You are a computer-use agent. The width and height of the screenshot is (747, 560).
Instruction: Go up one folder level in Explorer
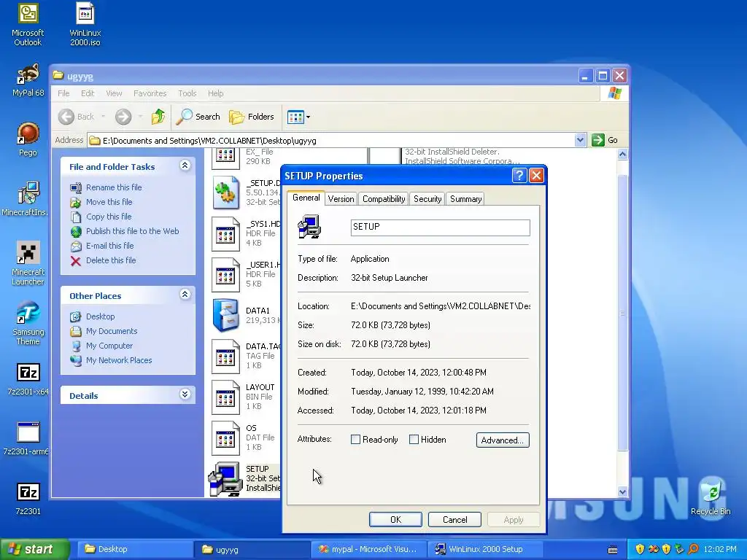pos(158,117)
